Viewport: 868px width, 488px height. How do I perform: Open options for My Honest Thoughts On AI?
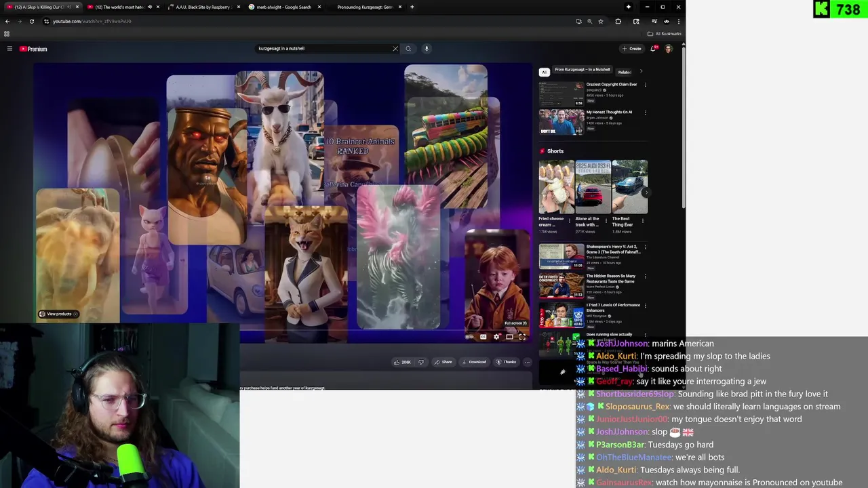click(x=645, y=113)
